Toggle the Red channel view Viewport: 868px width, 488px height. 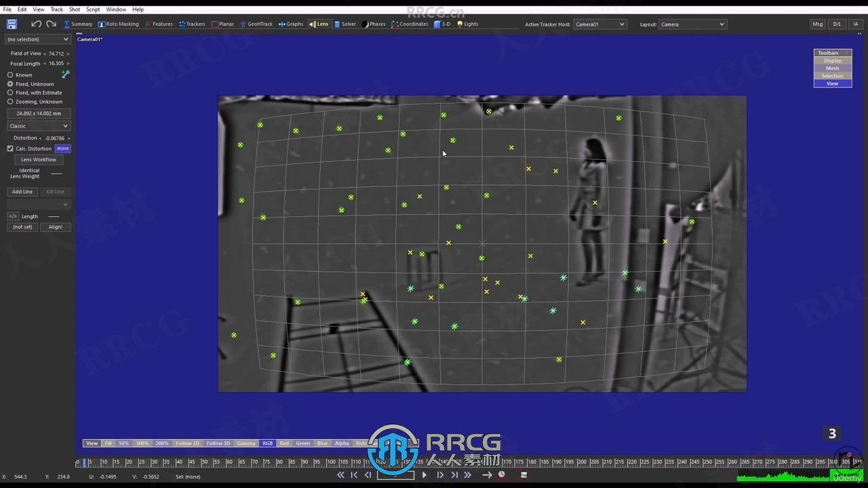pyautogui.click(x=284, y=443)
